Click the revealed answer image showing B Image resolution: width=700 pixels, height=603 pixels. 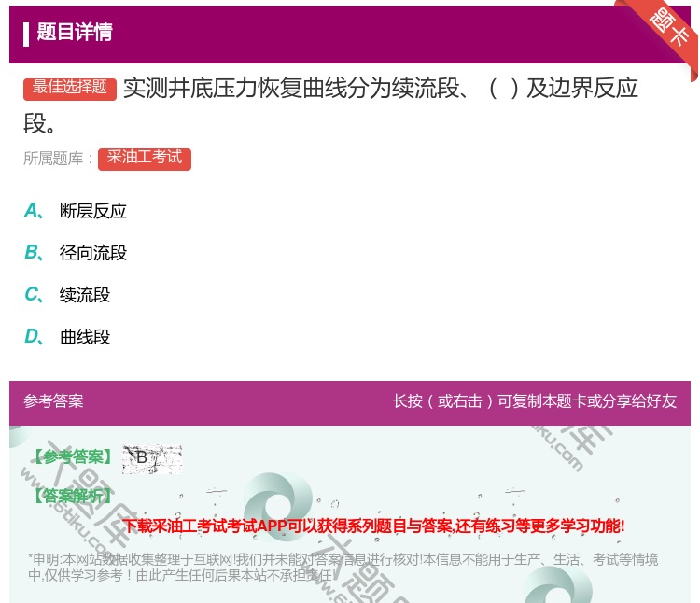[152, 459]
